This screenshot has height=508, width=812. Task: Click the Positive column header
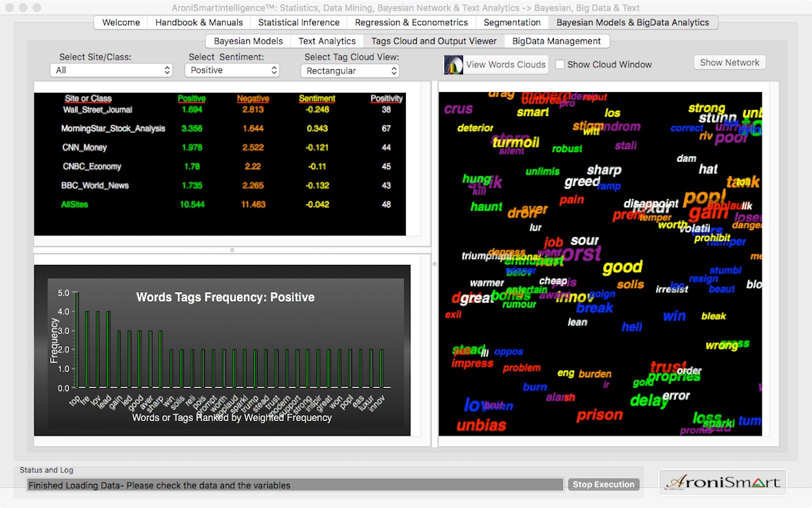click(x=192, y=98)
